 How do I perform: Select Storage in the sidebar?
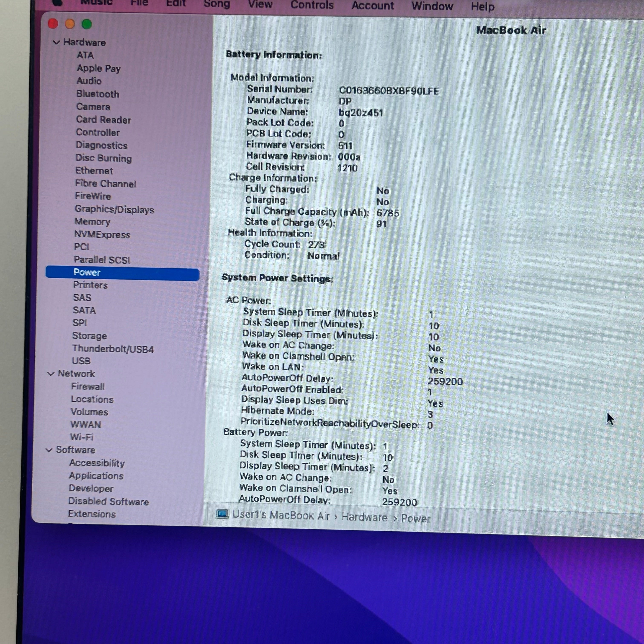pyautogui.click(x=90, y=336)
